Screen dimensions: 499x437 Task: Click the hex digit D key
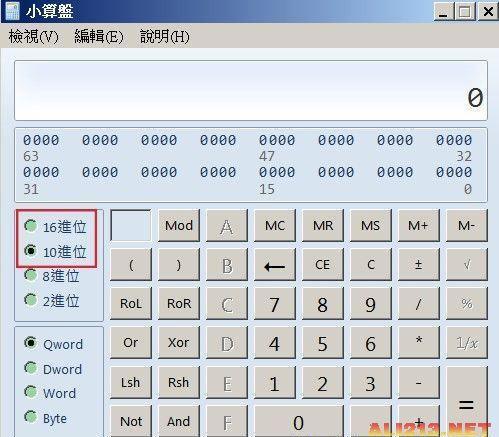coord(227,343)
